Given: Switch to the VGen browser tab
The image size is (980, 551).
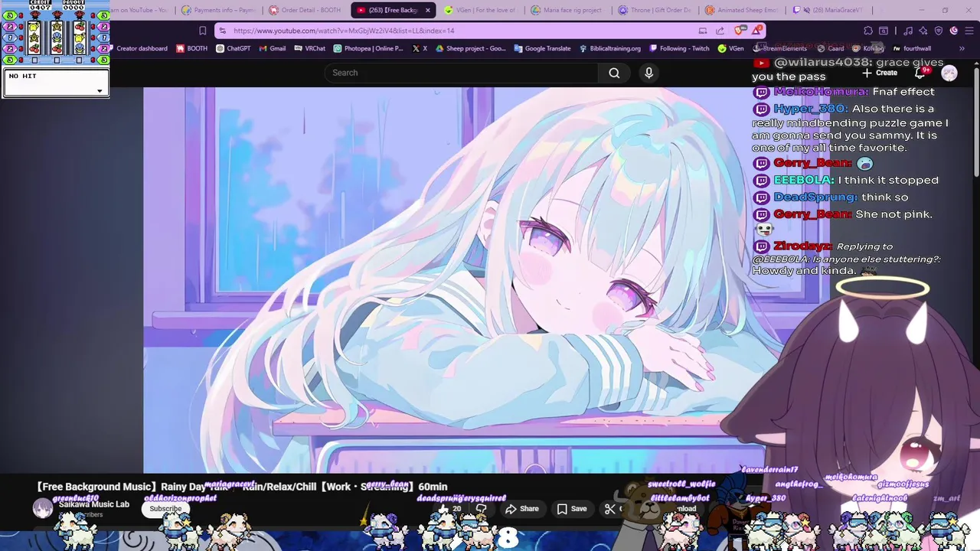Looking at the screenshot, I should [479, 10].
